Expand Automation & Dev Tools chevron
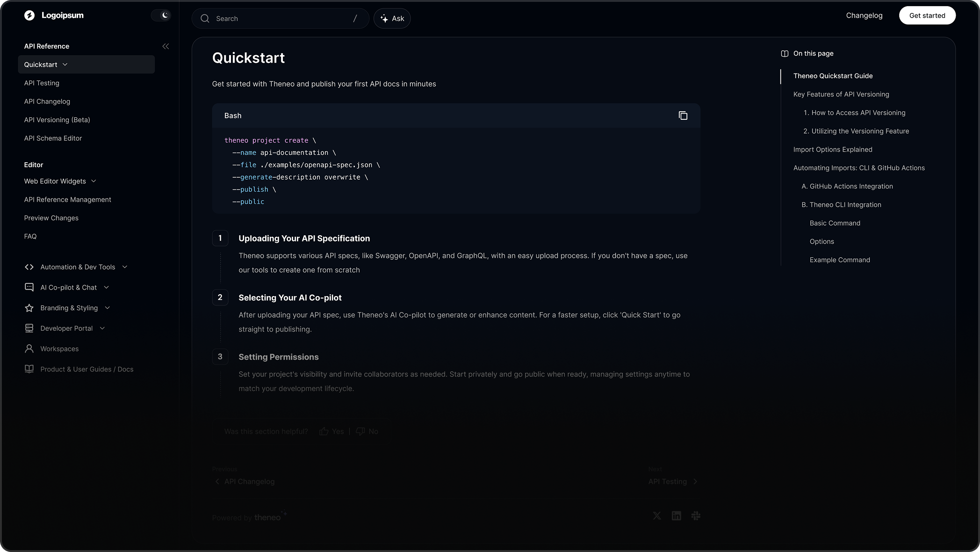 point(125,267)
